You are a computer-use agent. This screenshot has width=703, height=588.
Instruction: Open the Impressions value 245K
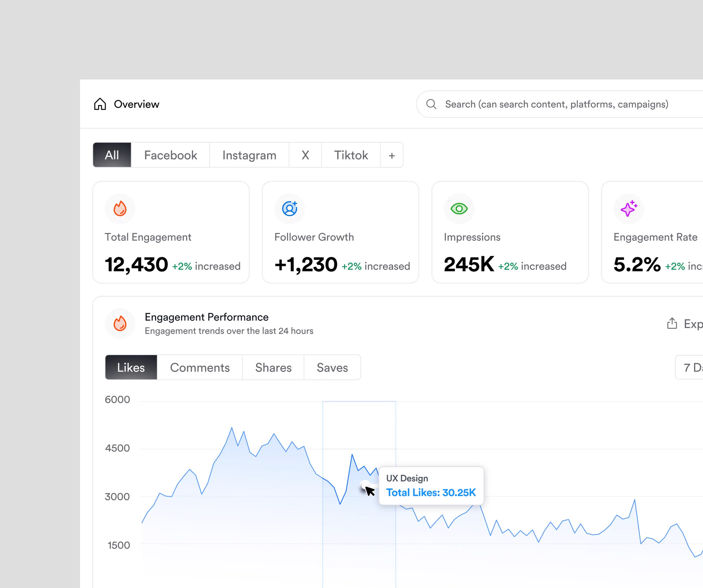469,264
